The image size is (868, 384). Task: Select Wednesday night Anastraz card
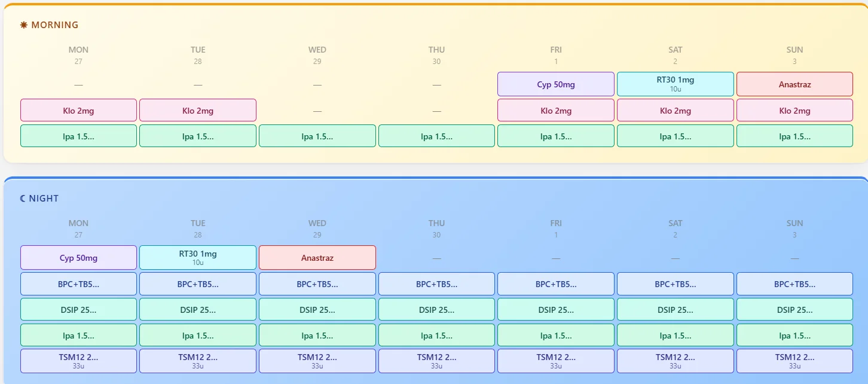point(317,258)
